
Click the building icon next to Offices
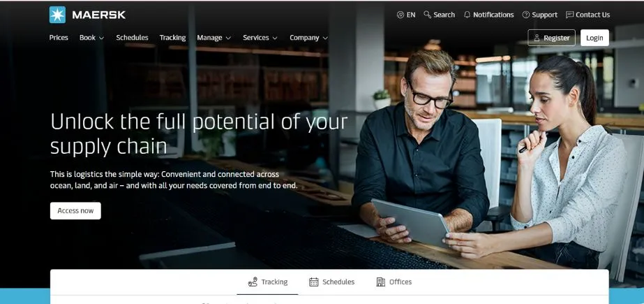[381, 282]
